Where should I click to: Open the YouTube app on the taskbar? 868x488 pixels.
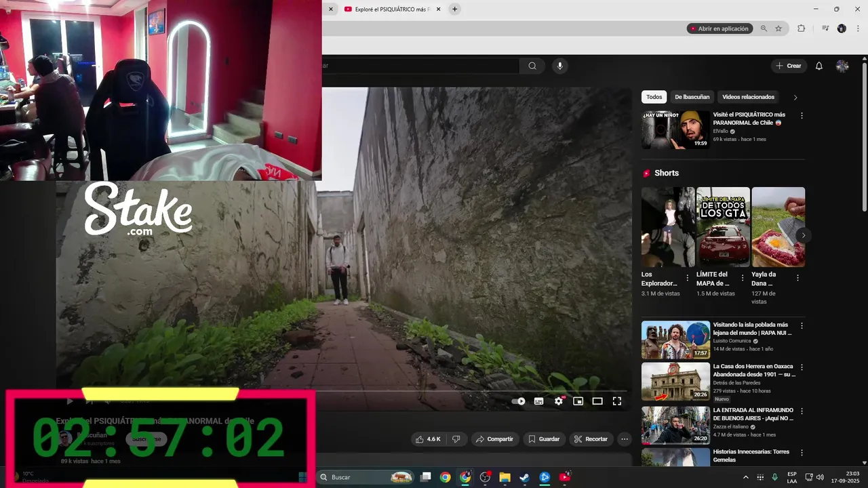tap(564, 477)
